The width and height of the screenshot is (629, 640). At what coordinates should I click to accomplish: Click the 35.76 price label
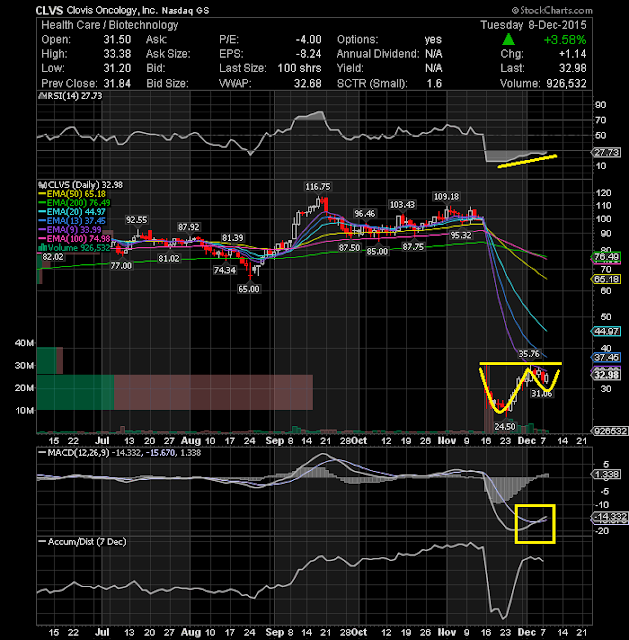[x=529, y=354]
